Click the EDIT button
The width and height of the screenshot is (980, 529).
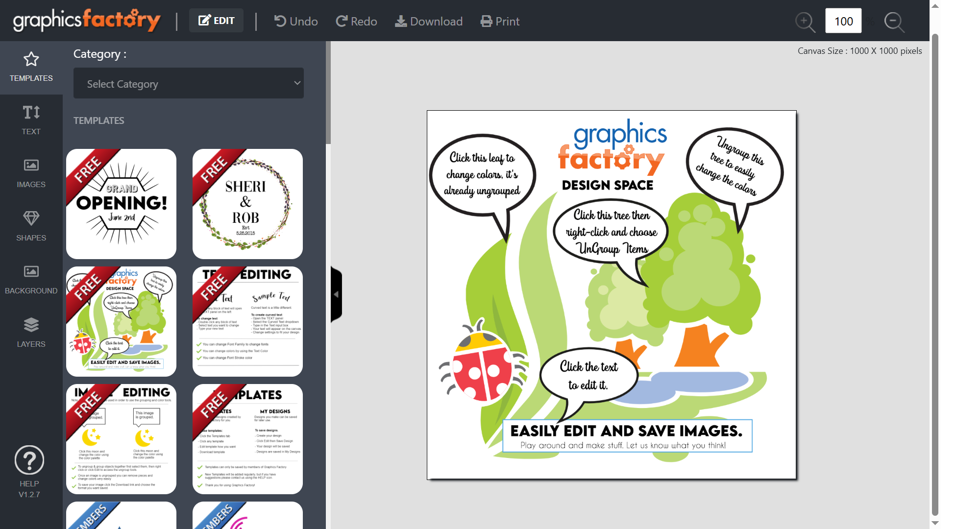[216, 20]
